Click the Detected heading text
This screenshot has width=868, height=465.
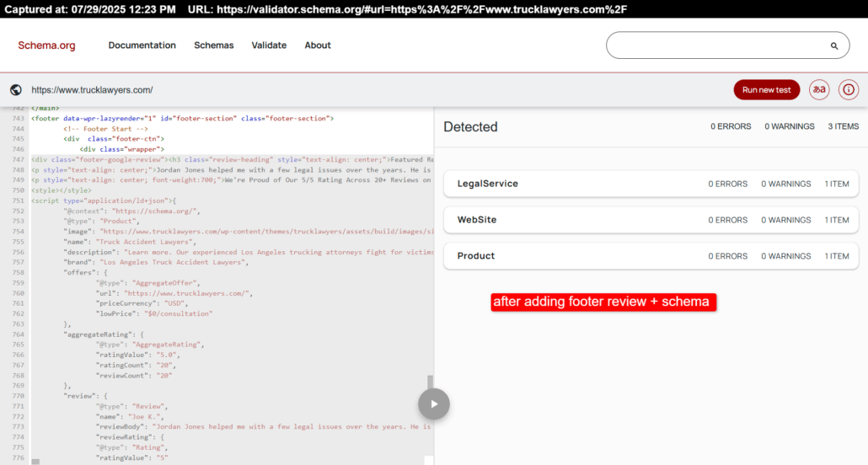(470, 126)
